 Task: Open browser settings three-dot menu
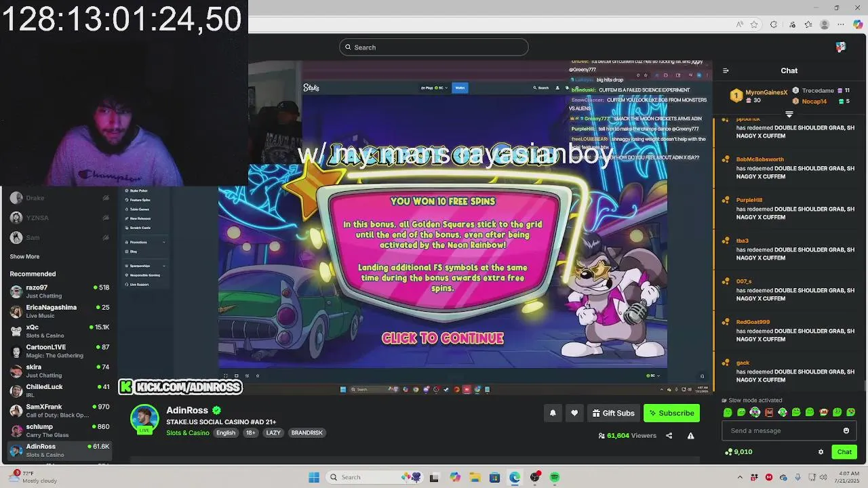(x=841, y=24)
